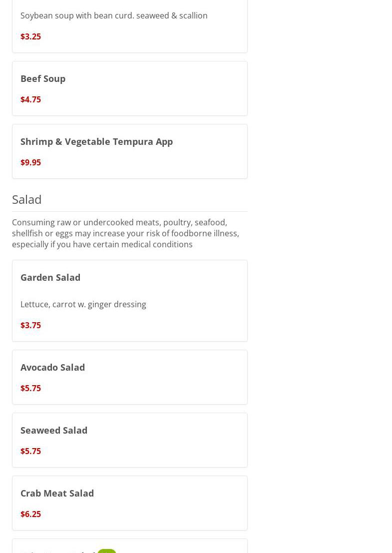Click the empty right side of the Beef Soup card
The width and height of the screenshot is (392, 553).
[190, 88]
